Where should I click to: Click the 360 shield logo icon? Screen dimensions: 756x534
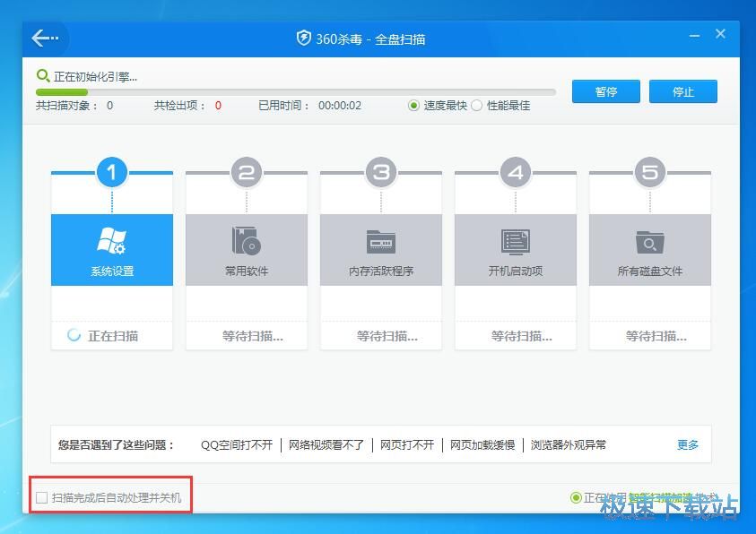303,38
